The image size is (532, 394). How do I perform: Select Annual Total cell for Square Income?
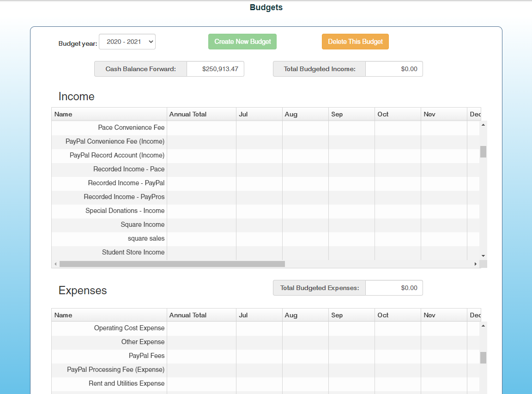point(201,224)
